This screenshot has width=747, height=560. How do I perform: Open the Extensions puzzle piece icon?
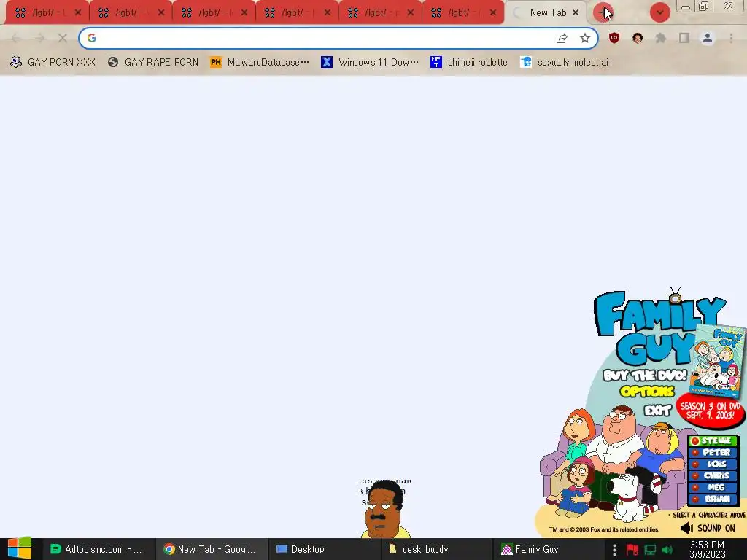point(661,38)
